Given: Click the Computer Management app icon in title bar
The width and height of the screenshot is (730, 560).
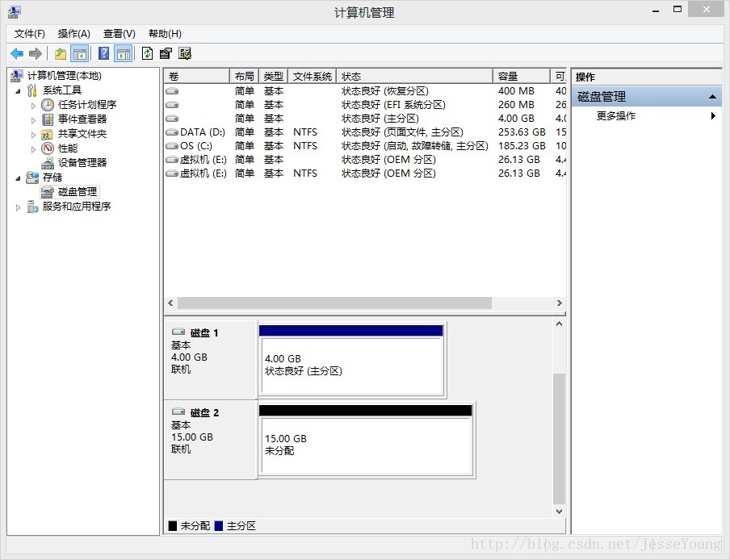Looking at the screenshot, I should coord(15,11).
